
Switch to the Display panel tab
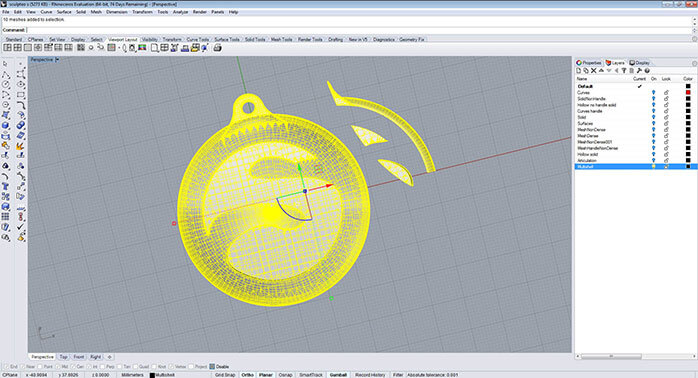click(639, 63)
